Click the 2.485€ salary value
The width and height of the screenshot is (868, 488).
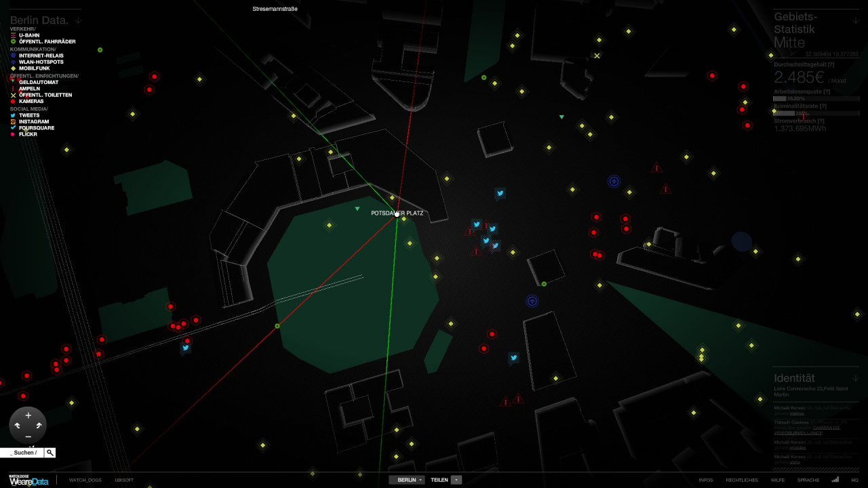[800, 77]
